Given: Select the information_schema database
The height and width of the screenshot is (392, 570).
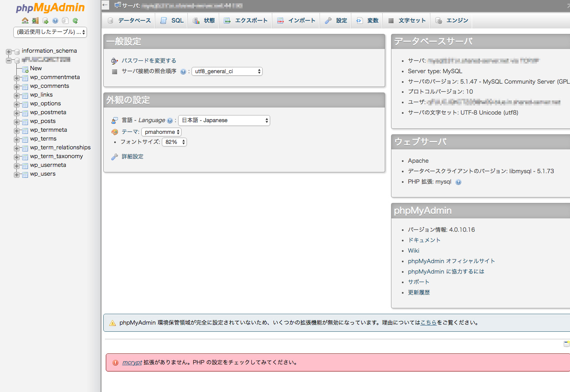Looking at the screenshot, I should 49,51.
